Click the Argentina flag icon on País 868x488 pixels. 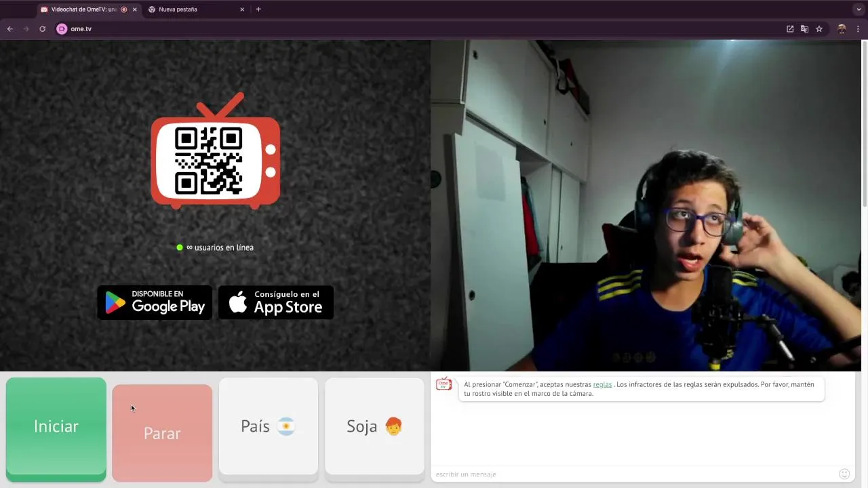(x=286, y=426)
